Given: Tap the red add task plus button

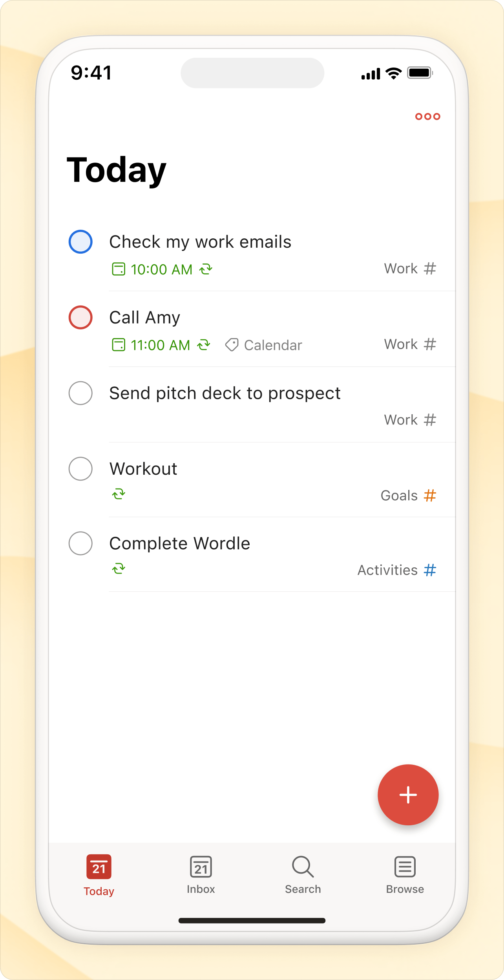Looking at the screenshot, I should click(408, 795).
